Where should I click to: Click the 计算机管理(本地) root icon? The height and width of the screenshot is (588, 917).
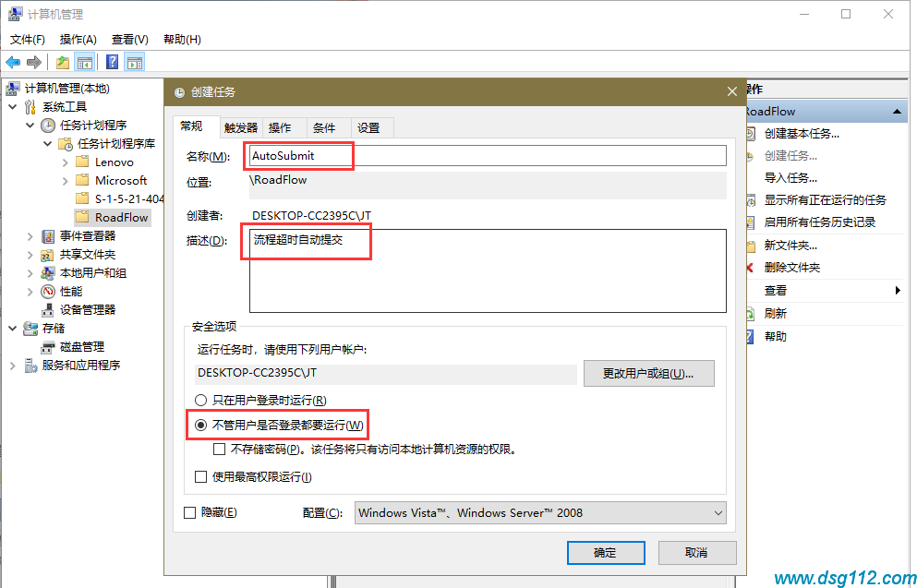pos(13,89)
